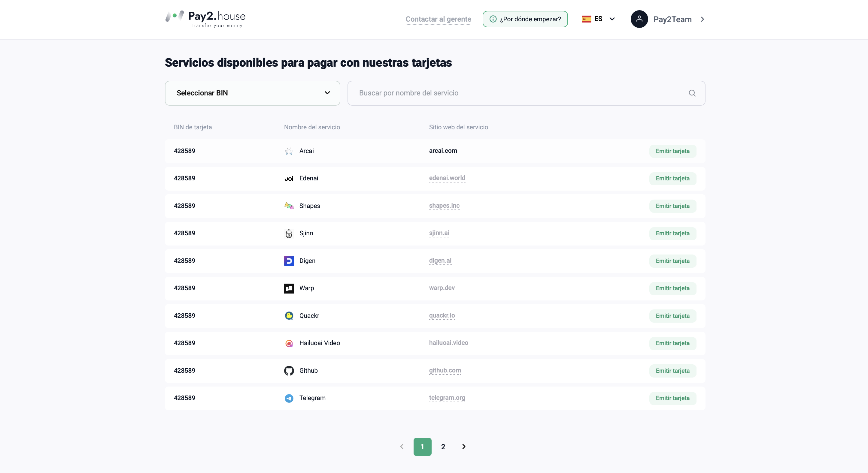
Task: Click the Pay2.house logo
Action: pos(205,19)
